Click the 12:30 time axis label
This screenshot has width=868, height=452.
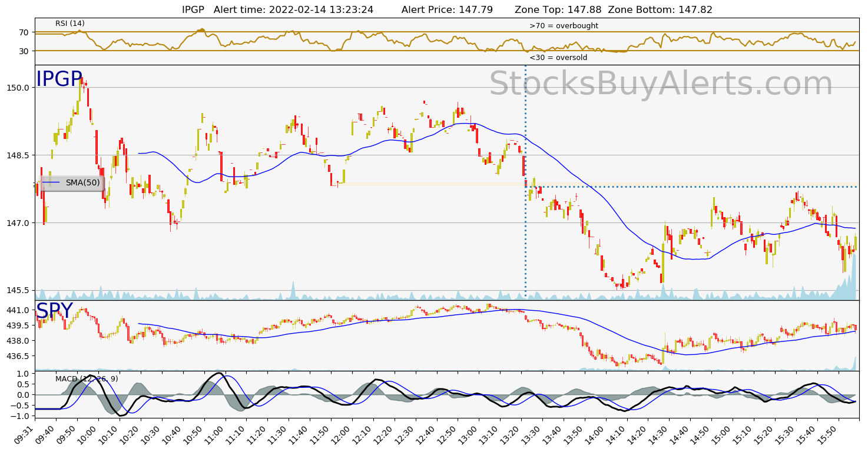[405, 433]
